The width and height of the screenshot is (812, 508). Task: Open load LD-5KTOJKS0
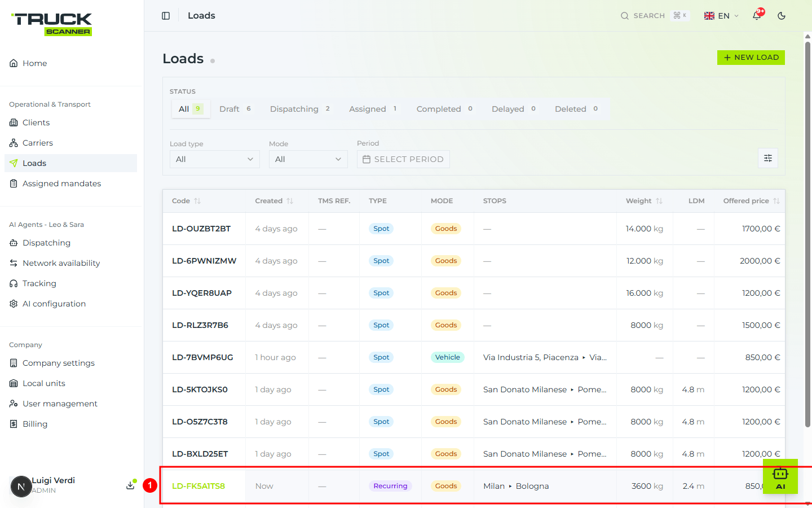click(x=200, y=389)
